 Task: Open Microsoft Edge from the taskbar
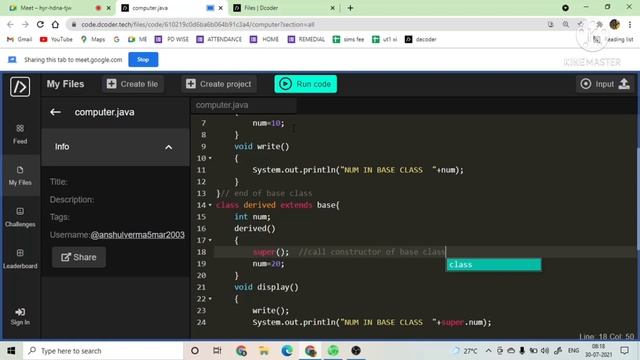pos(287,351)
